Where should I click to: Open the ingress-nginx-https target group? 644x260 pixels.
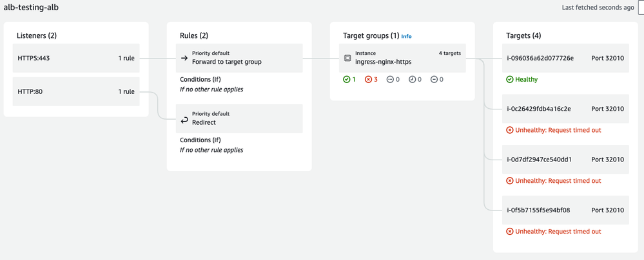click(383, 62)
